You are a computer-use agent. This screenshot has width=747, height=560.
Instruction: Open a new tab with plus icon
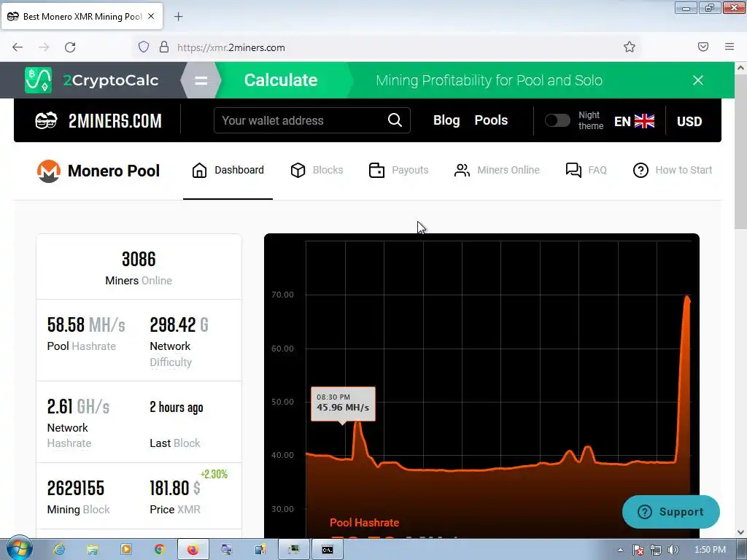(178, 17)
